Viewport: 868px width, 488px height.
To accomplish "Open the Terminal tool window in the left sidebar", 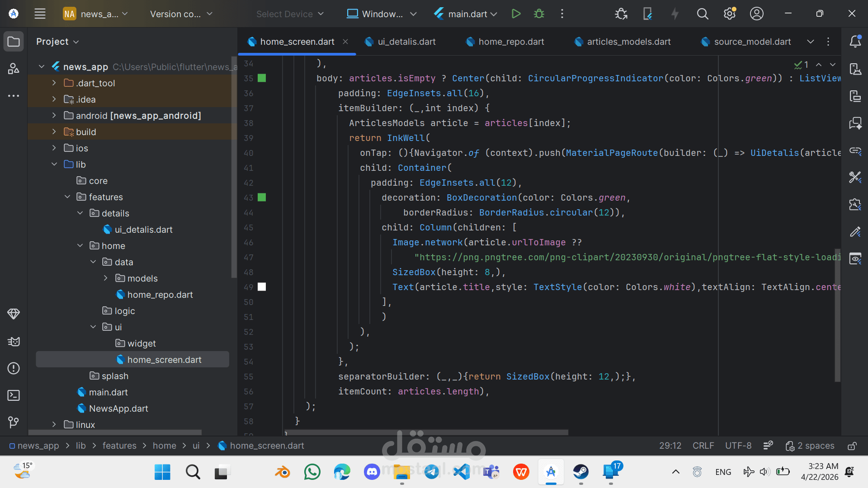I will [14, 395].
